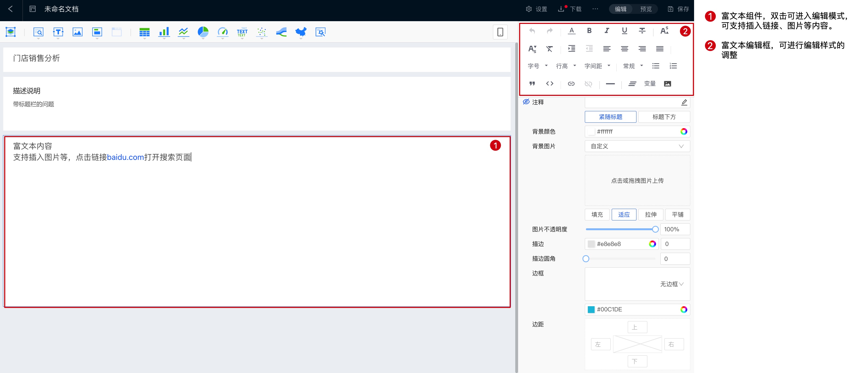Open the baidu.com link in text
The height and width of the screenshot is (373, 868).
[125, 157]
